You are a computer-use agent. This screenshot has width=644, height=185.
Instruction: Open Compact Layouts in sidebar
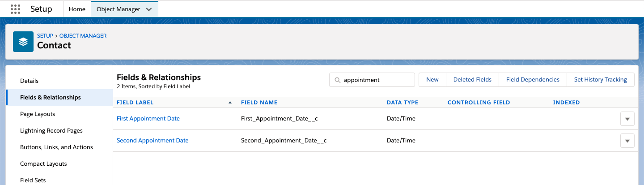pyautogui.click(x=43, y=164)
